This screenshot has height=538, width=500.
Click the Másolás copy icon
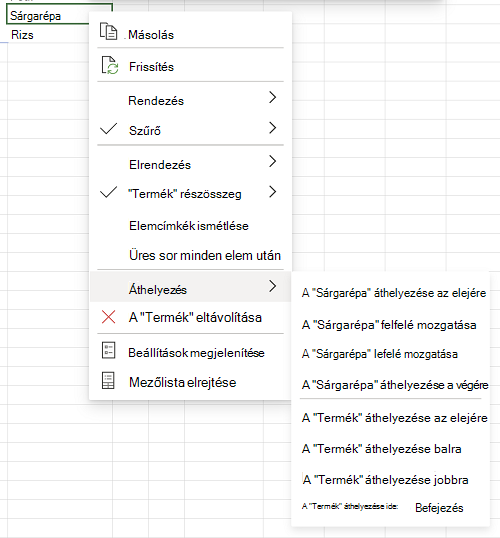point(108,32)
